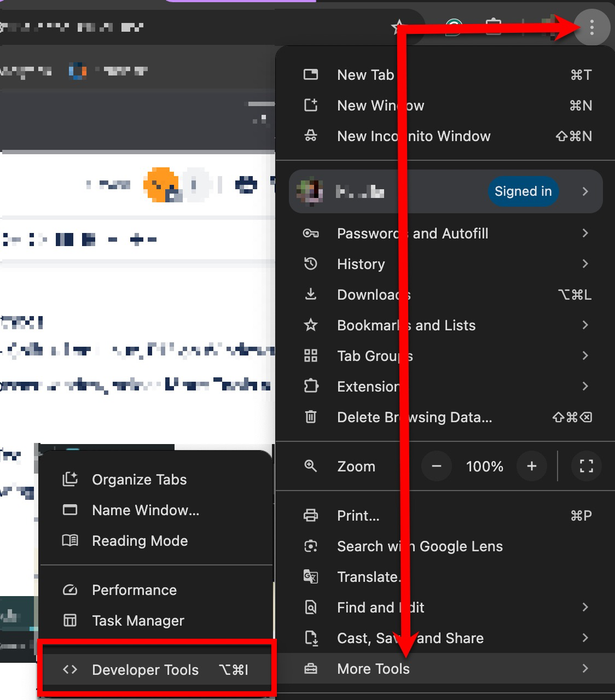Select New Incognito Window
The height and width of the screenshot is (700, 615).
[414, 136]
